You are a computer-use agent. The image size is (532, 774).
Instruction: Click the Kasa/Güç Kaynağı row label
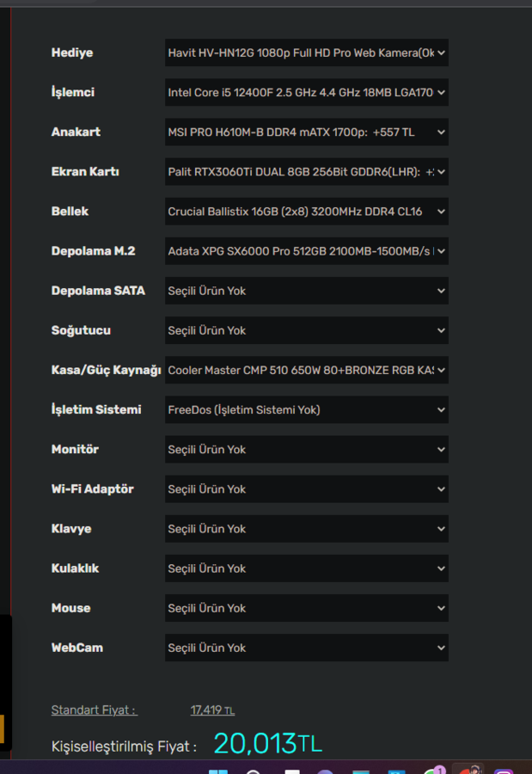pyautogui.click(x=106, y=370)
